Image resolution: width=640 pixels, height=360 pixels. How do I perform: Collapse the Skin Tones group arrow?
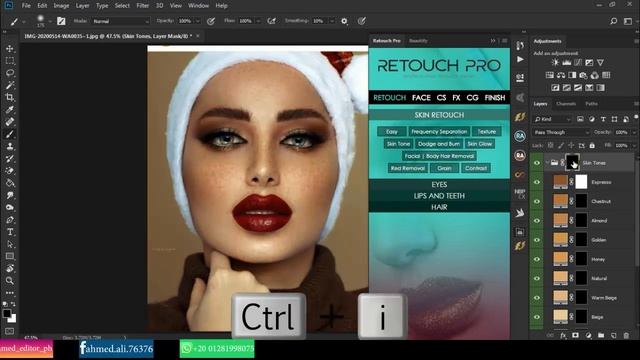tap(547, 163)
